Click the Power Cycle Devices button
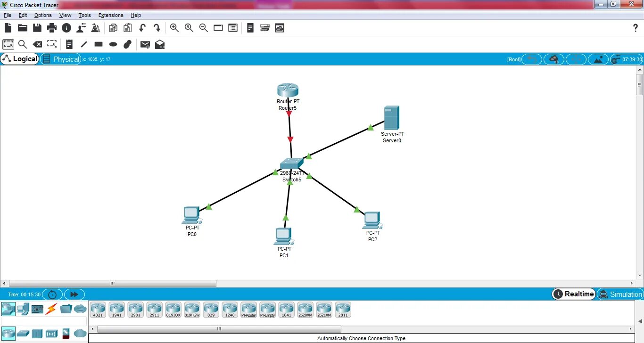The image size is (644, 343). click(52, 294)
